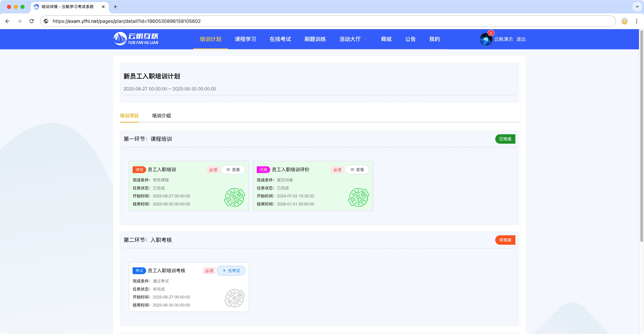This screenshot has height=334, width=644.
Task: Open the 公告 nav item
Action: click(411, 39)
